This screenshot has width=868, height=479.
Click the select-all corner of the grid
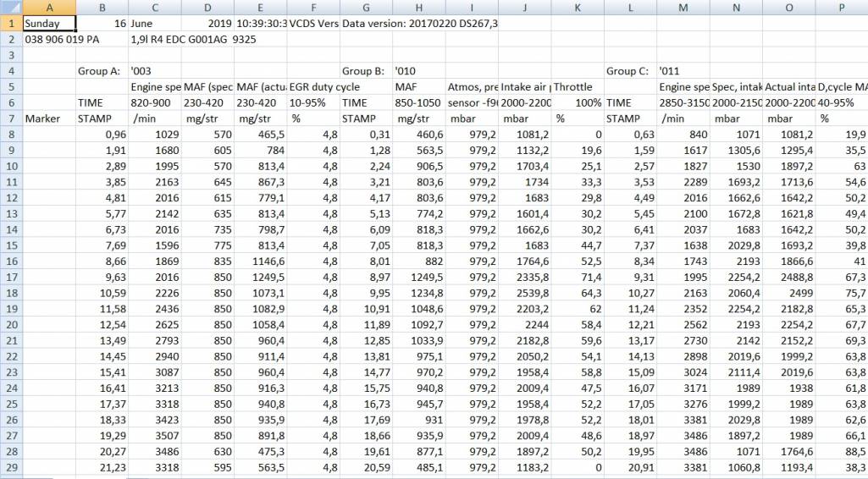[11, 7]
